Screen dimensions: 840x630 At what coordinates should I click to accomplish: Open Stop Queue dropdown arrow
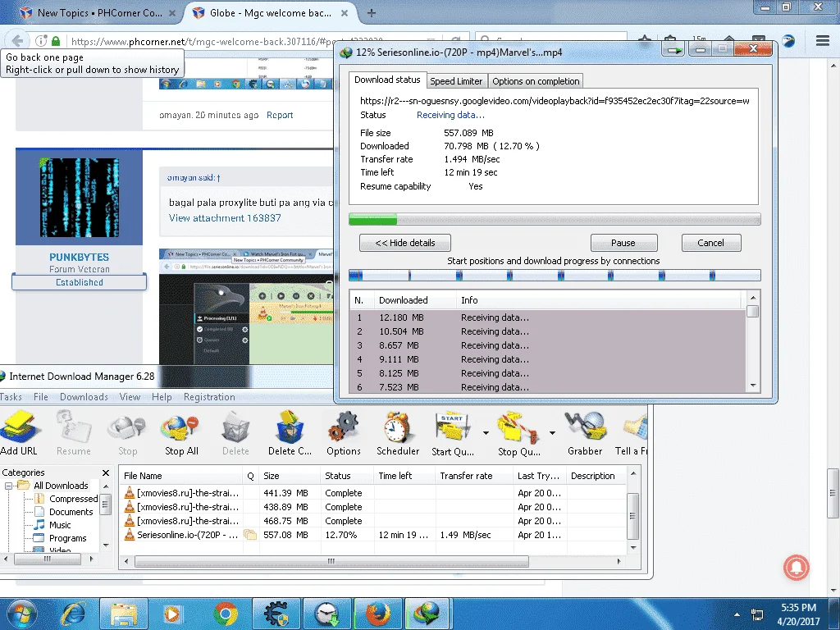pos(552,433)
